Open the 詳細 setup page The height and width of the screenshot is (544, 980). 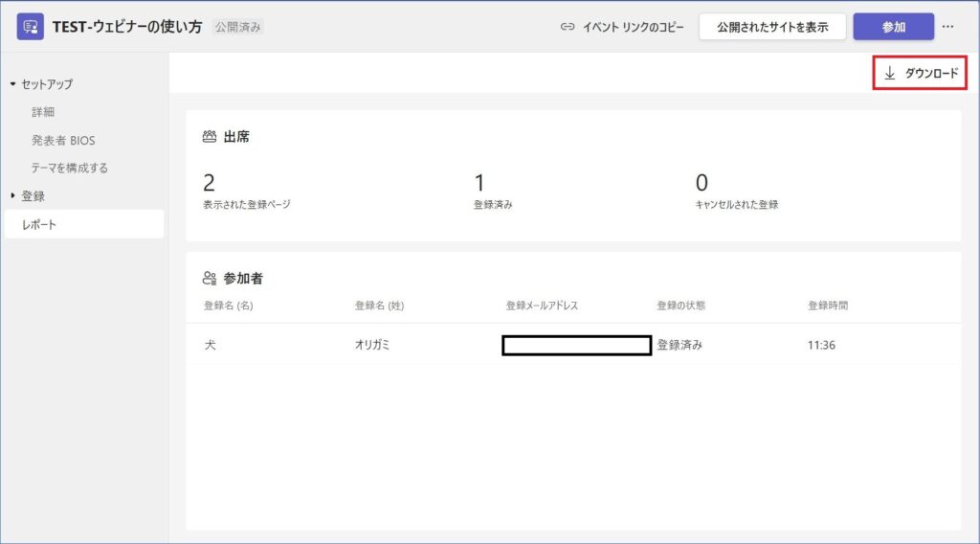pyautogui.click(x=43, y=112)
